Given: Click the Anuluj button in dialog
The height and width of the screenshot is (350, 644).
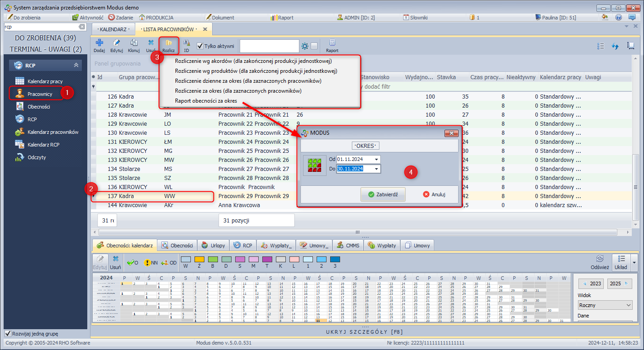Looking at the screenshot, I should (x=434, y=194).
